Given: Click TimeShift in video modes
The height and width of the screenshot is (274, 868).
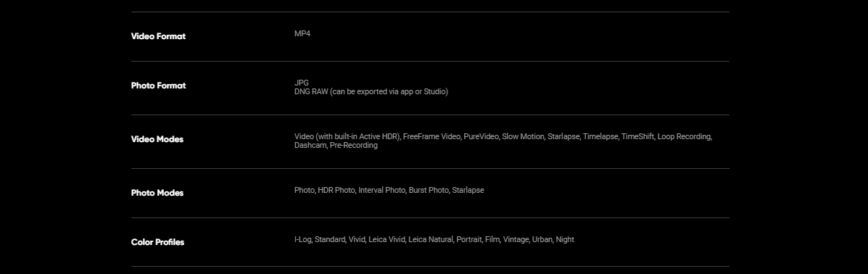Looking at the screenshot, I should pyautogui.click(x=637, y=136).
